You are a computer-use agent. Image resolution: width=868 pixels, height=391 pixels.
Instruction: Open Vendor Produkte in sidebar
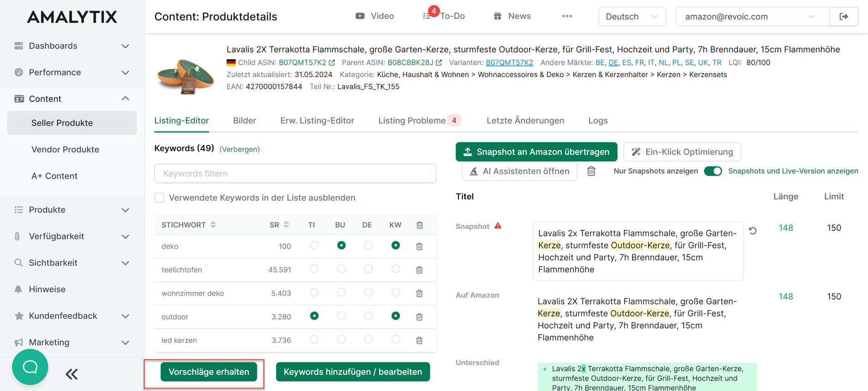[x=65, y=150]
